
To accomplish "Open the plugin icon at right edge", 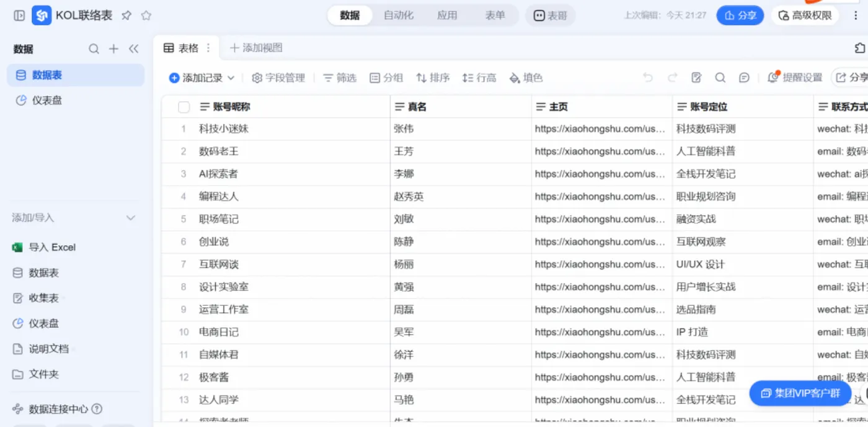I will coord(859,48).
